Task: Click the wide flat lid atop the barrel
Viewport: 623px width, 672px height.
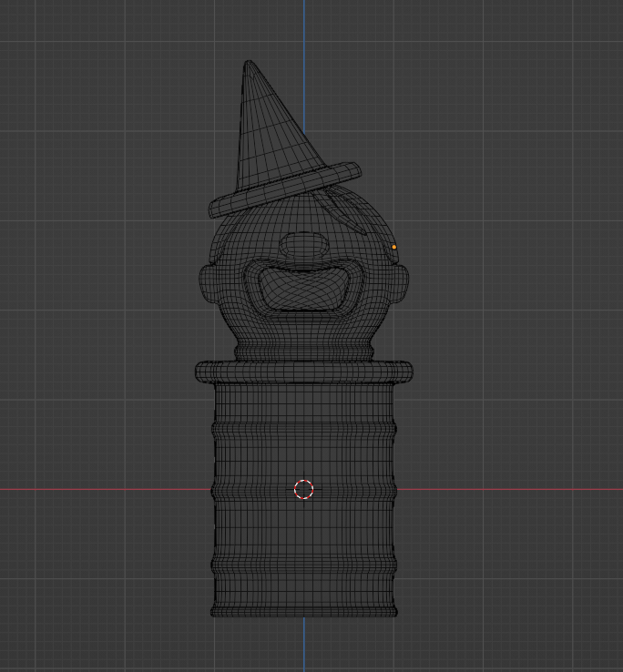Action: [304, 371]
